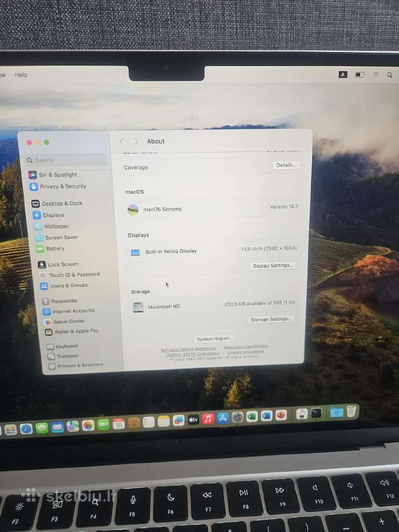
Task: Open Wi-Fi status menu
Action: (x=376, y=74)
